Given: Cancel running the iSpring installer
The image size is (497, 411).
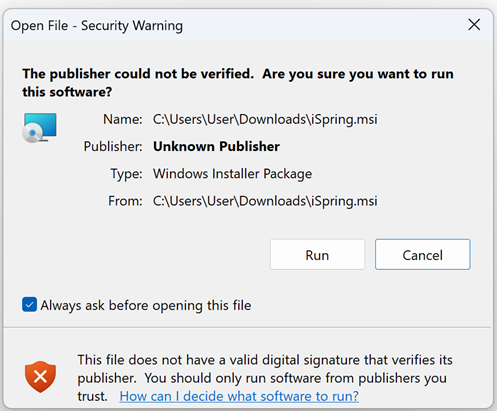Looking at the screenshot, I should 423,254.
